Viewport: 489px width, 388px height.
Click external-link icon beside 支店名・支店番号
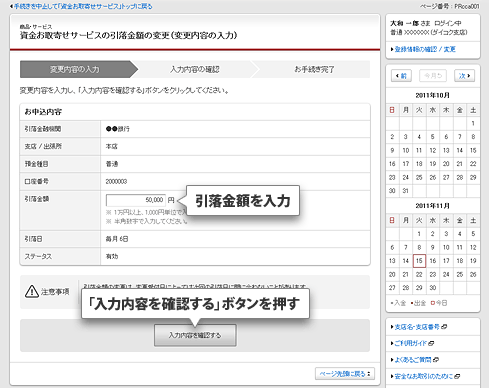(444, 327)
